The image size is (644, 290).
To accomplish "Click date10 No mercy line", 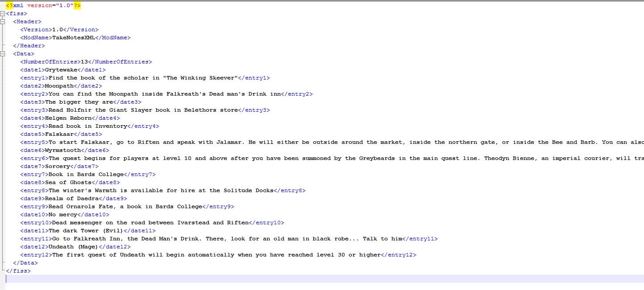I will click(x=65, y=214).
